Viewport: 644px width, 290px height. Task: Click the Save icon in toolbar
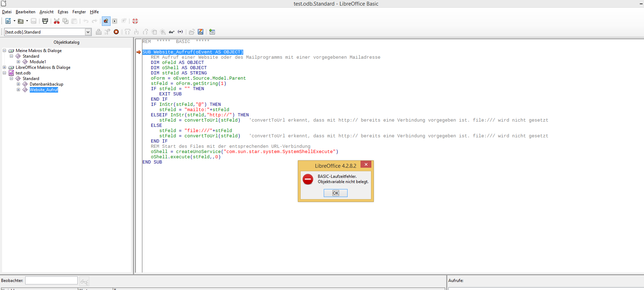(x=34, y=21)
